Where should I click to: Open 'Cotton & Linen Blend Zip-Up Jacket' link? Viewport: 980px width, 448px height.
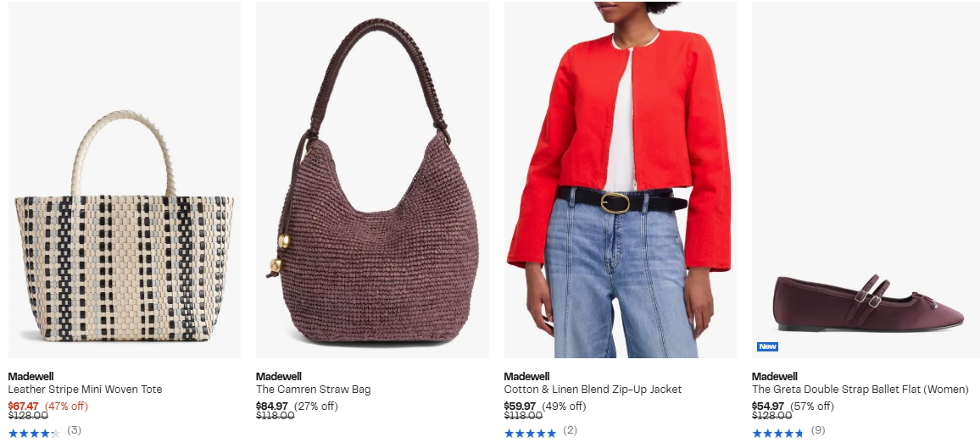pyautogui.click(x=593, y=390)
